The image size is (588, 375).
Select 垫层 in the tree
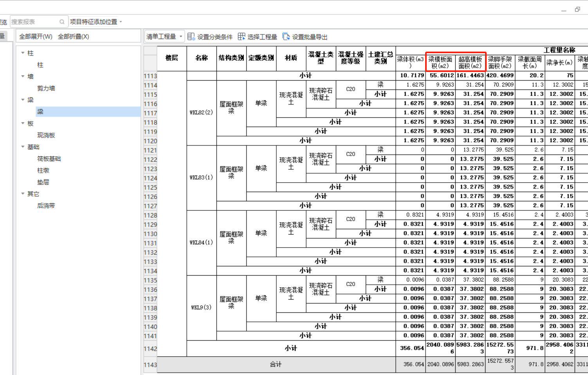(43, 182)
